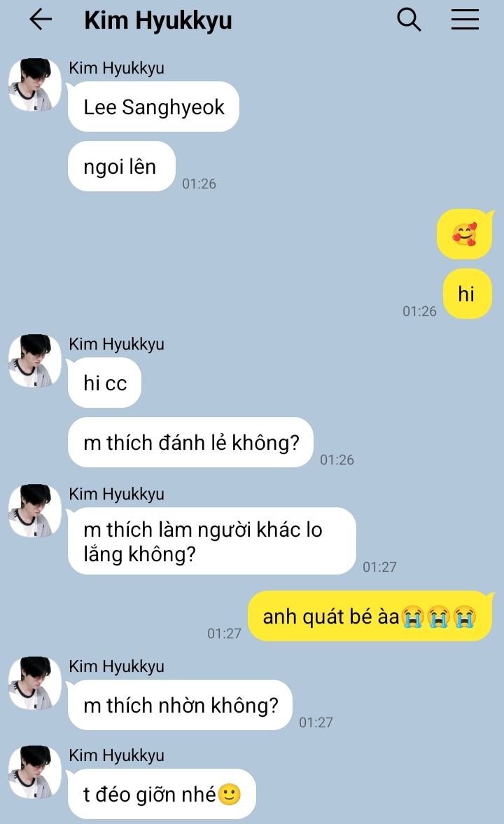Select the 'Lee Sanghyeok' message bubble
Viewport: 504px width, 824px height.
tap(154, 107)
